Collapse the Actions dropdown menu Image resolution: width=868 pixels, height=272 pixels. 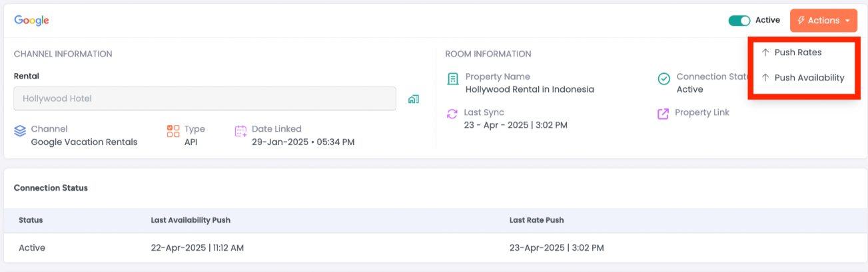(823, 21)
